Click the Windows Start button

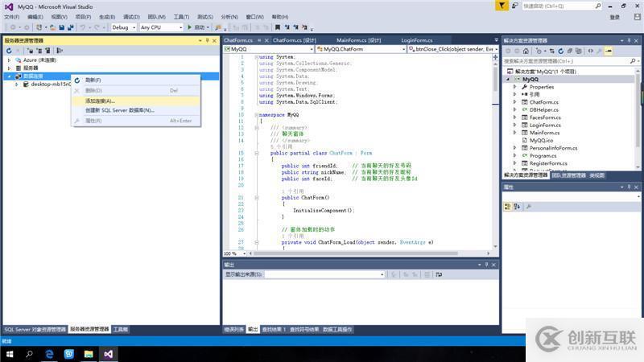[x=10, y=354]
